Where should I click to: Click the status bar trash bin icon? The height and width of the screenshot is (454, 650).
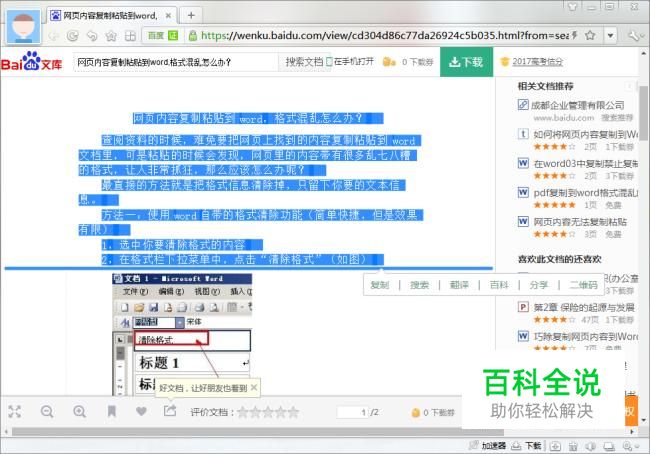(x=573, y=446)
